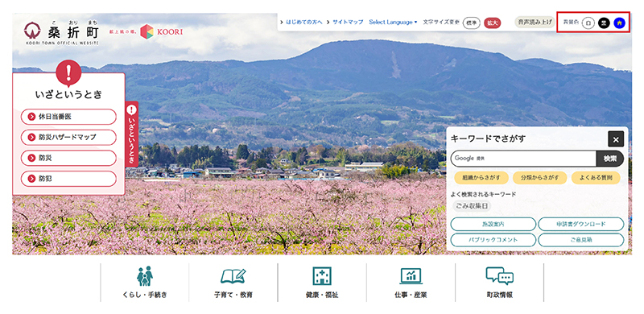Open 申請書ダウンロード link
The height and width of the screenshot is (314, 644).
point(580,225)
